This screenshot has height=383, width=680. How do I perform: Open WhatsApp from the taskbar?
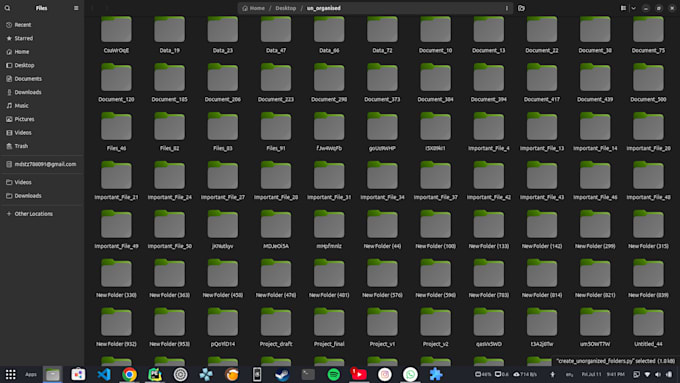click(410, 374)
